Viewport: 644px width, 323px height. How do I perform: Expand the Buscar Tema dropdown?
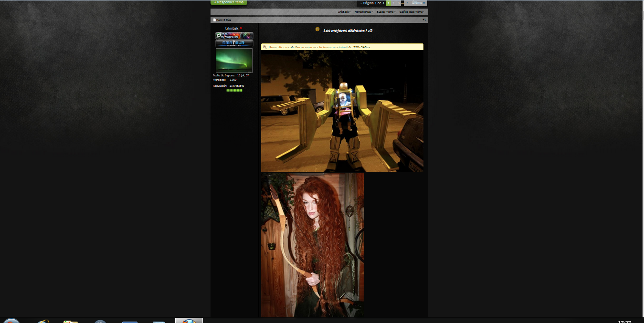[x=386, y=12]
